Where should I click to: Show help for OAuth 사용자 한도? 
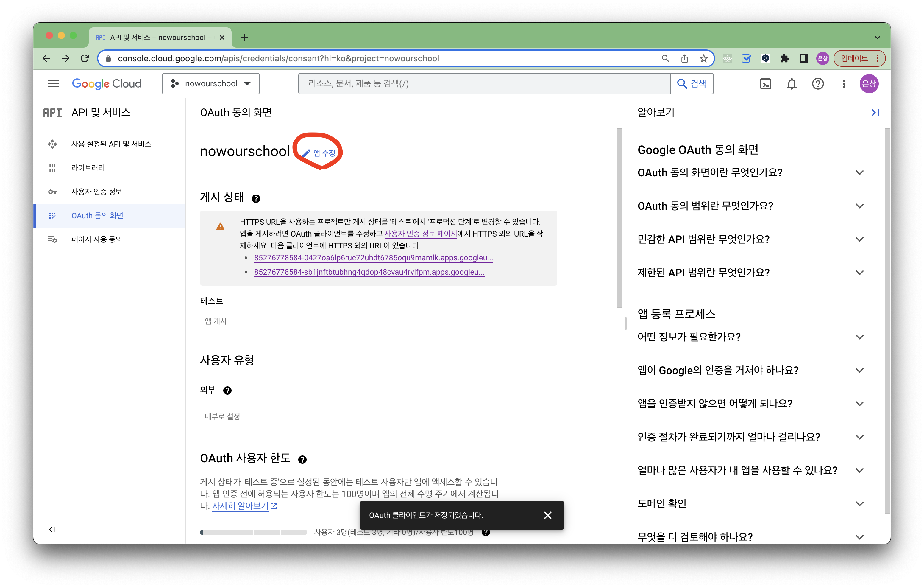tap(302, 460)
